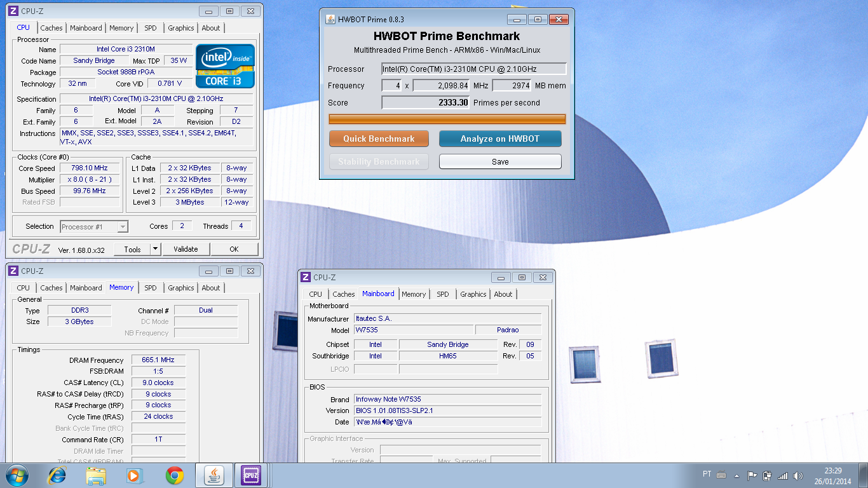Click the orange benchmark progress bar
This screenshot has width=868, height=488.
(x=447, y=119)
